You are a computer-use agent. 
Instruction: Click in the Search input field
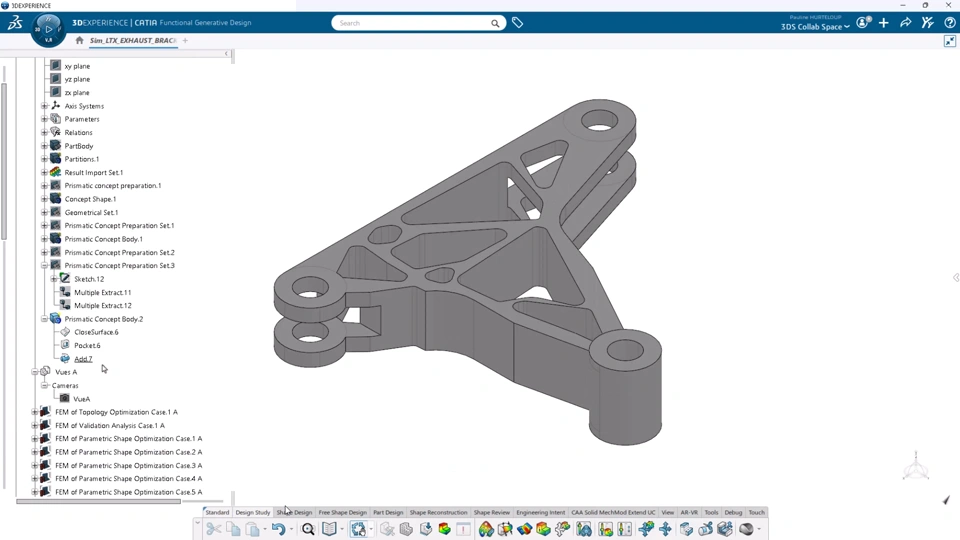(411, 23)
